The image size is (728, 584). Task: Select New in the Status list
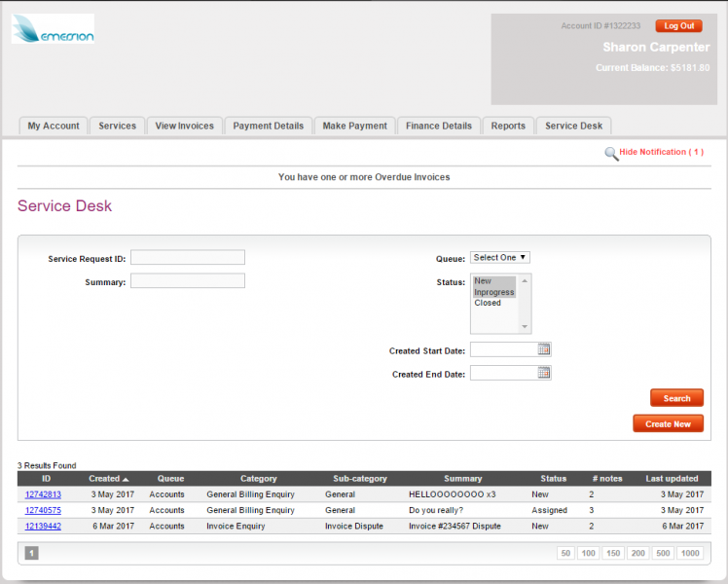494,281
